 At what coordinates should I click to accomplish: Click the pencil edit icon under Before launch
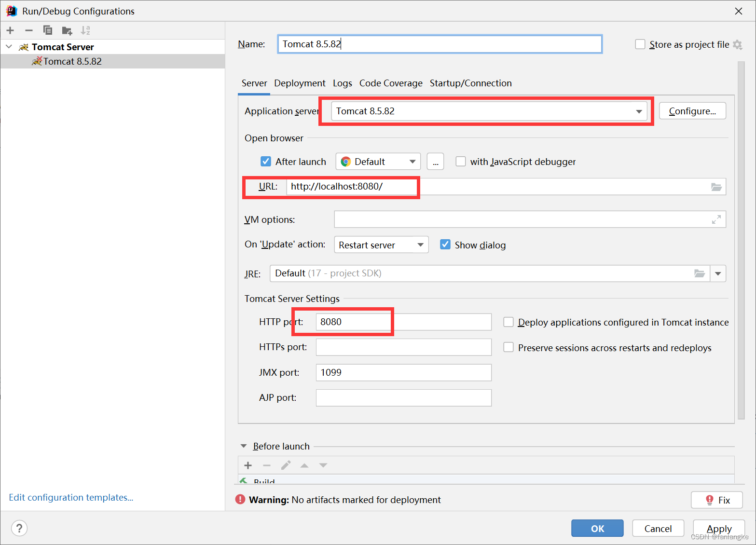(286, 465)
